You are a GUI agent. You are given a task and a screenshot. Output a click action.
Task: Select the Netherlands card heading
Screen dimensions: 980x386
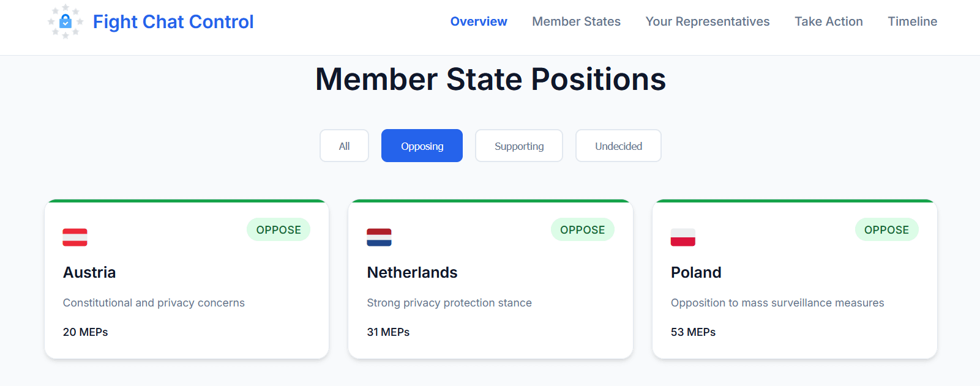412,272
